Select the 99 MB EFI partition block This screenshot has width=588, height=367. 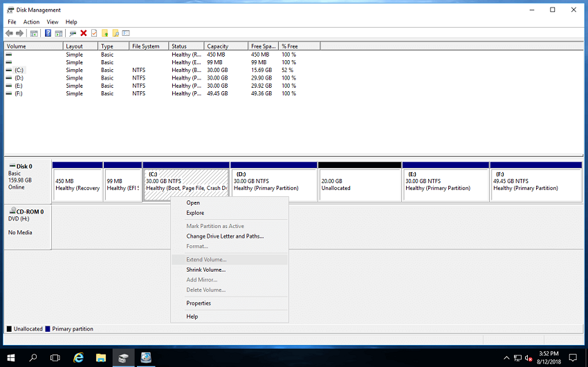pyautogui.click(x=122, y=182)
